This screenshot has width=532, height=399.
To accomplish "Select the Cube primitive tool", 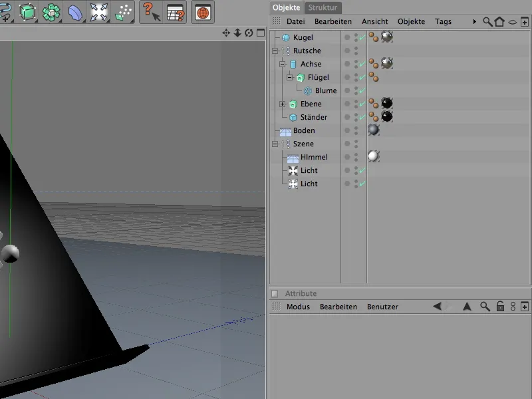I will pos(27,12).
